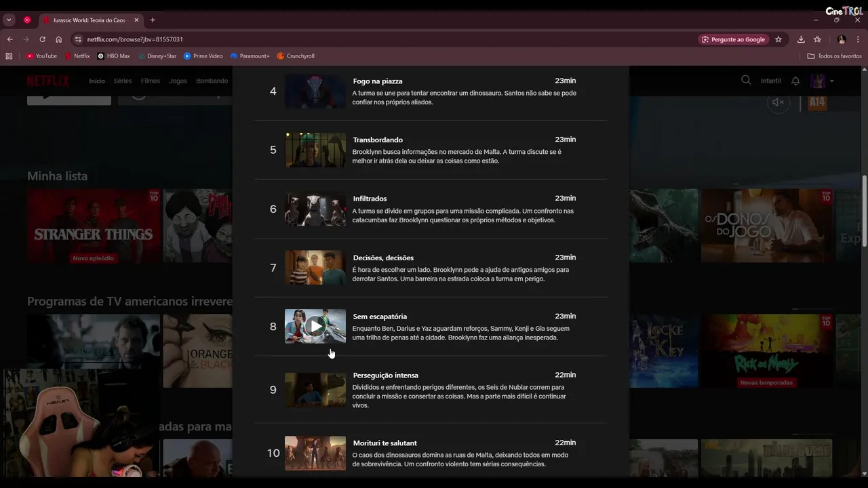Expand tab search dropdown
This screenshot has width=868, height=488.
pos(9,20)
